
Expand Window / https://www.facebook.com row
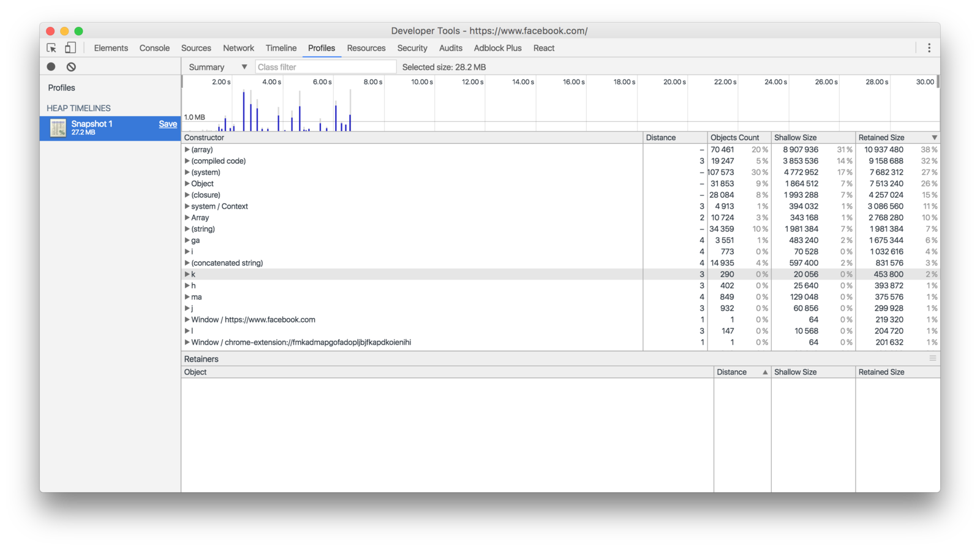tap(187, 319)
